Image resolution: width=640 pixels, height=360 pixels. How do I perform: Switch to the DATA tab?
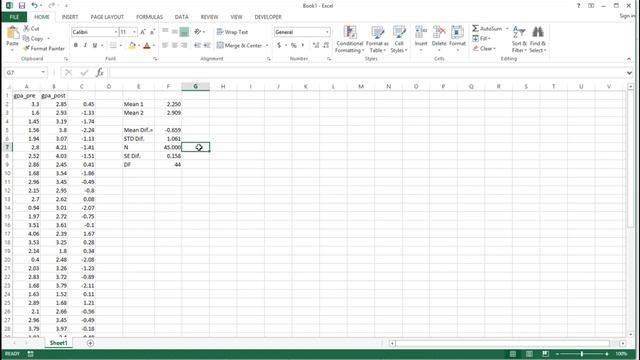[x=182, y=17]
